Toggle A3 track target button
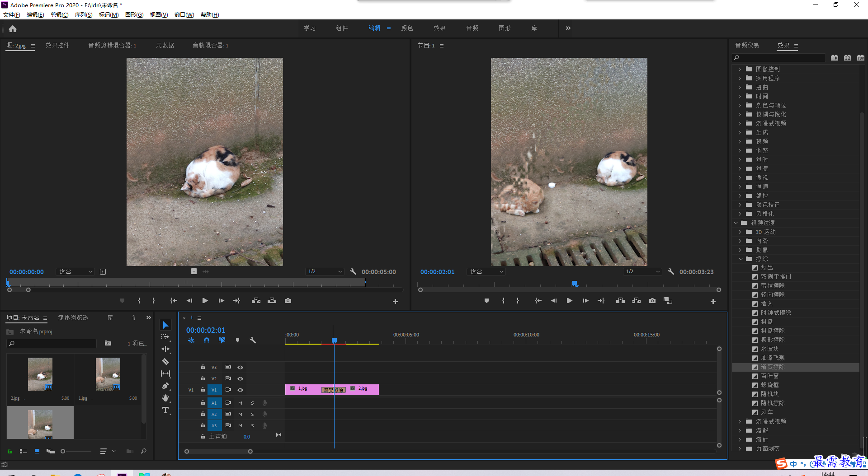 coord(214,425)
